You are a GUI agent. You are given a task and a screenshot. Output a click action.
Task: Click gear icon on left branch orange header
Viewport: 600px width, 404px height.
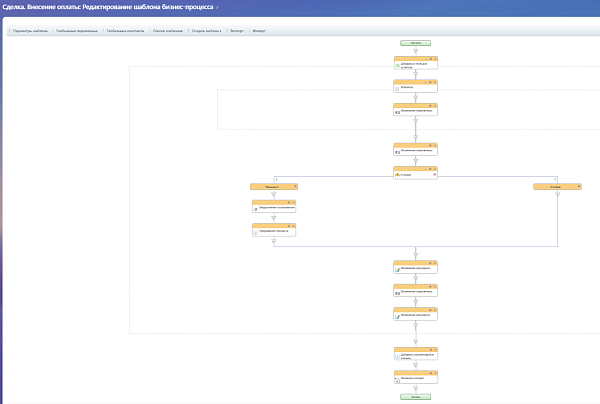pyautogui.click(x=295, y=186)
